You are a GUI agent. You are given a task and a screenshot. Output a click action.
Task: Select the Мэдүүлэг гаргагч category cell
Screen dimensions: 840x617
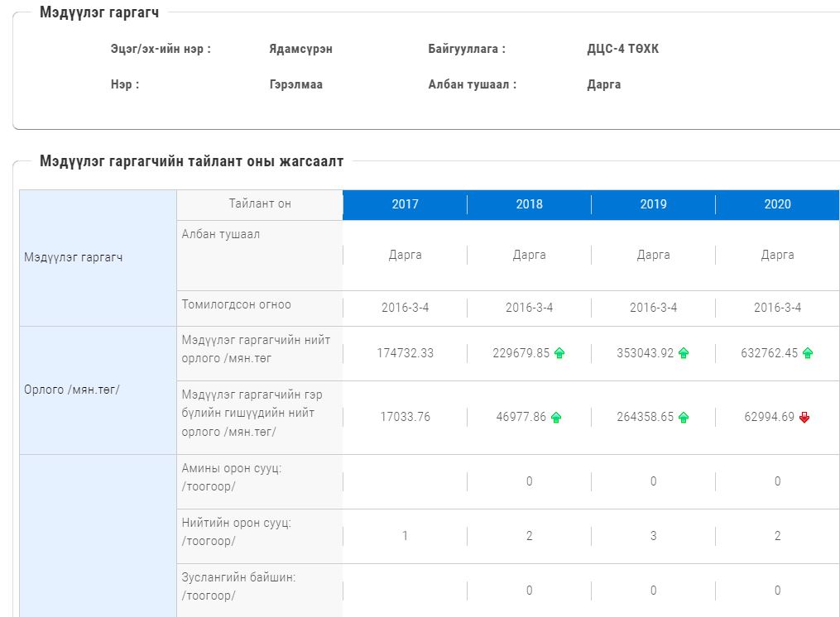(x=98, y=257)
